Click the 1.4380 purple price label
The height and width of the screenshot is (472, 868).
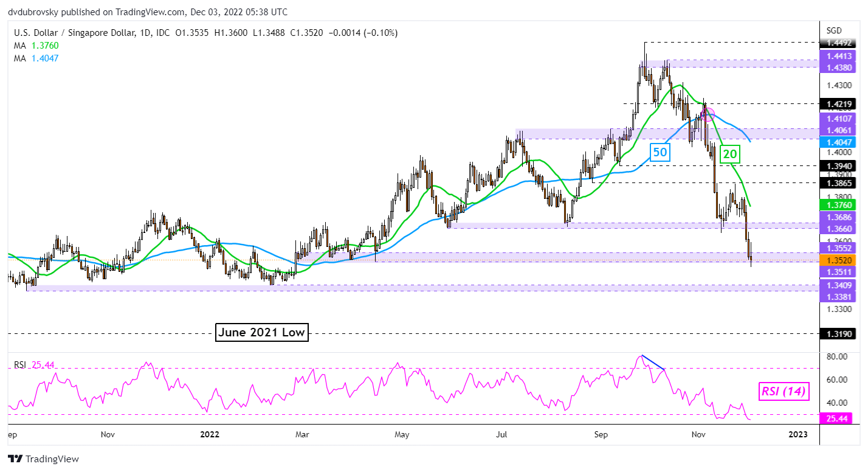(838, 68)
